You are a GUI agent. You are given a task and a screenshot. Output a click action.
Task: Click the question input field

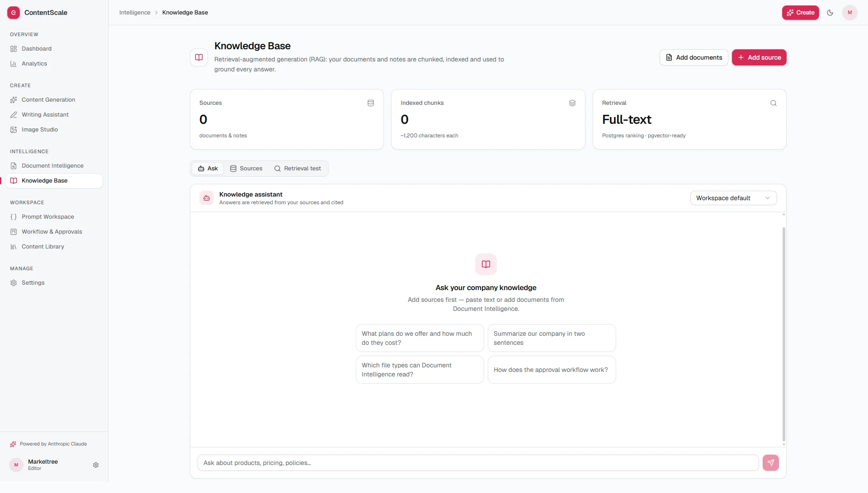click(x=478, y=463)
